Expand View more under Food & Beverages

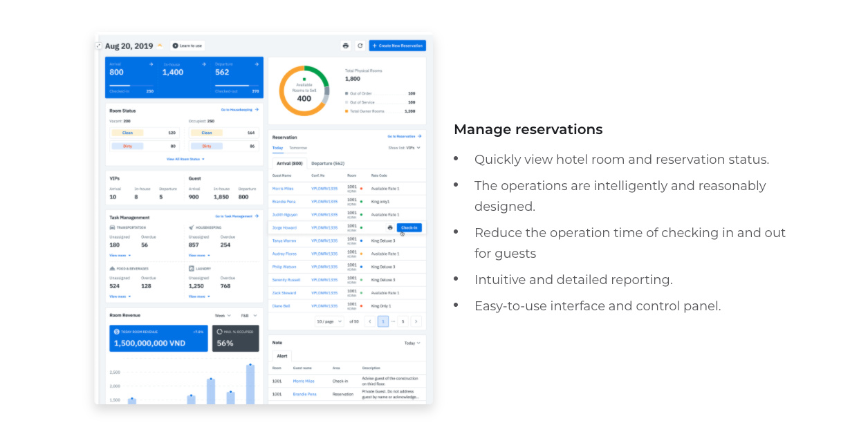point(120,296)
